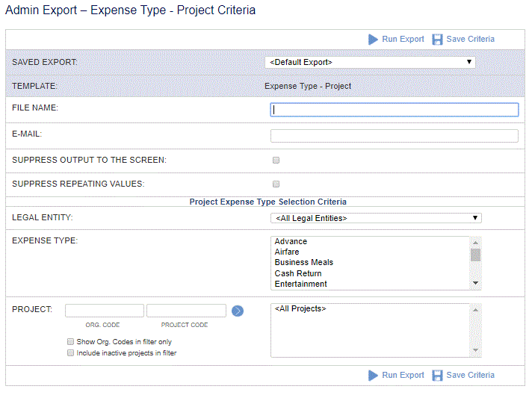Click the Expense Type list down arrow
532x395 pixels.
pos(475,283)
